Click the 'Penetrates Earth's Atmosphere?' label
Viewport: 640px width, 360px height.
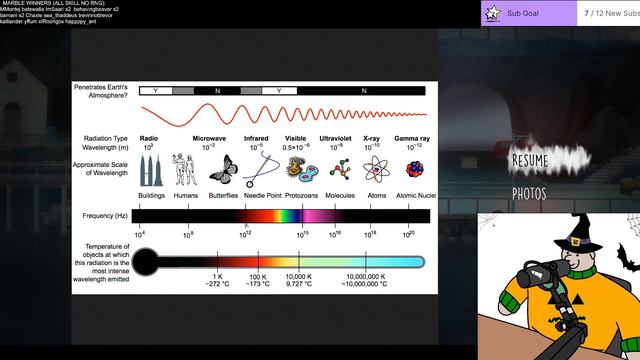pyautogui.click(x=101, y=91)
